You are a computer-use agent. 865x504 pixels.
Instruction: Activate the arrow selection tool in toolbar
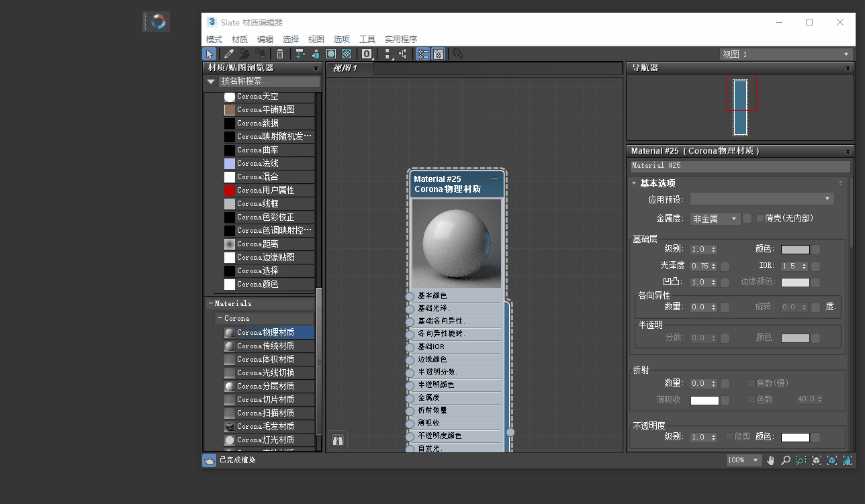210,54
